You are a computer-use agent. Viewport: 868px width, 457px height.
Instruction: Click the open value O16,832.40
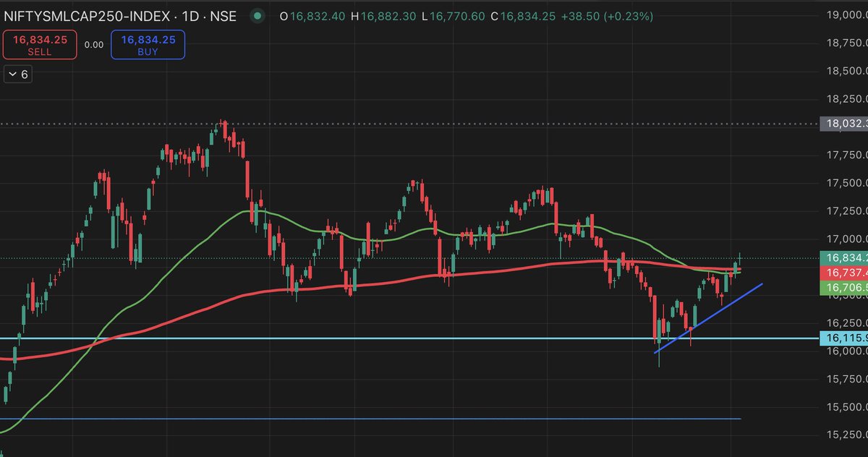[x=314, y=16]
